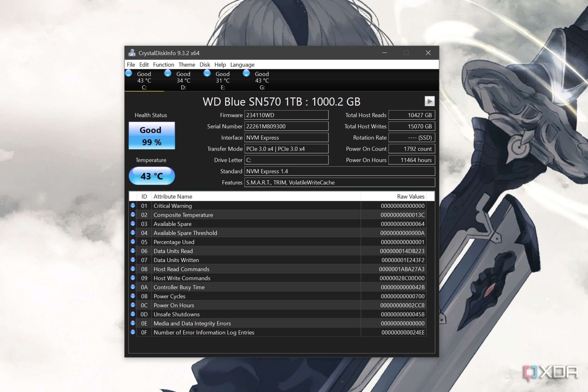Click the status dot for Unsafe Shutdowns
Screen dimensions: 588x392
(133, 314)
